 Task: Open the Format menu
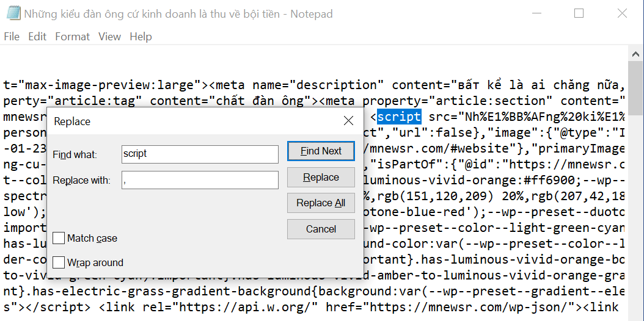72,37
